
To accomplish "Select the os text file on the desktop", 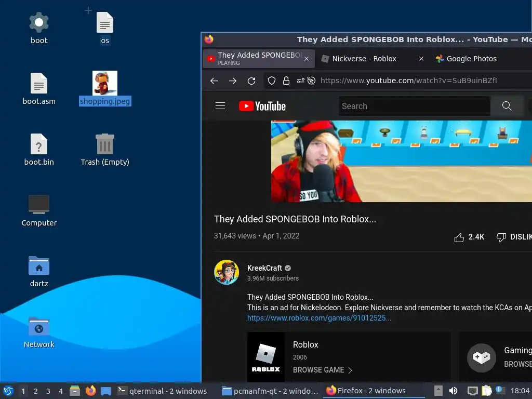I will 105,22.
